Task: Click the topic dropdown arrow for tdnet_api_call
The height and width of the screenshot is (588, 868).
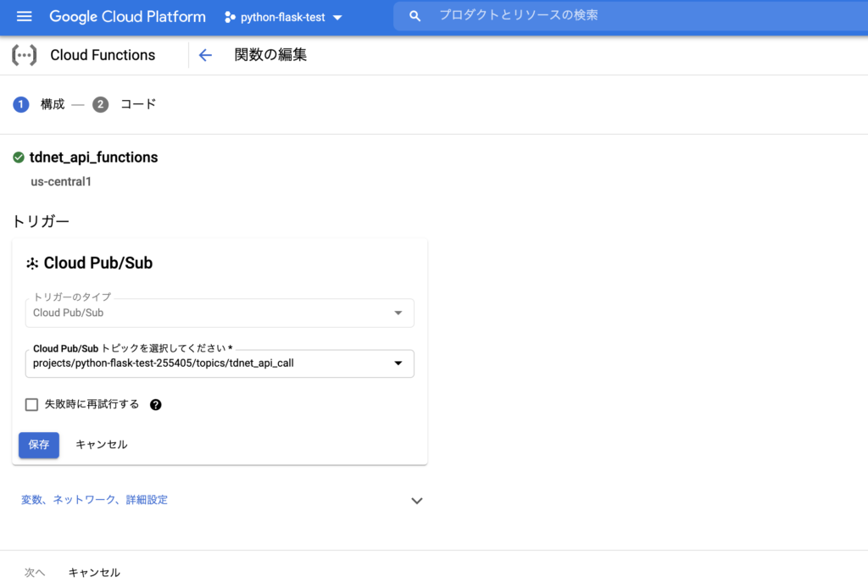Action: [x=398, y=363]
